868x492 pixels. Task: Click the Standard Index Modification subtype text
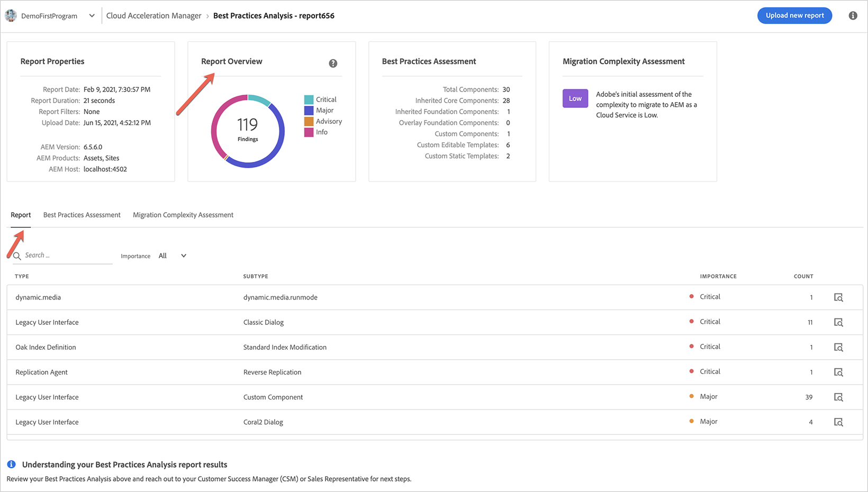(x=285, y=347)
